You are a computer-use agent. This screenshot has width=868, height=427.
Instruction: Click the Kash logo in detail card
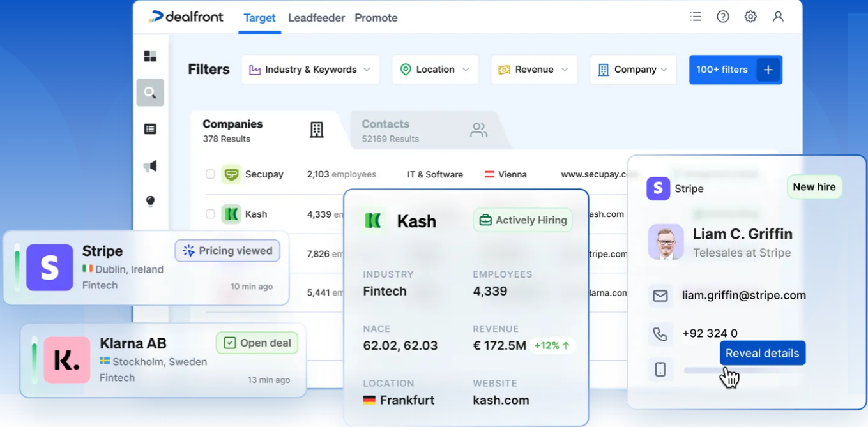click(373, 221)
